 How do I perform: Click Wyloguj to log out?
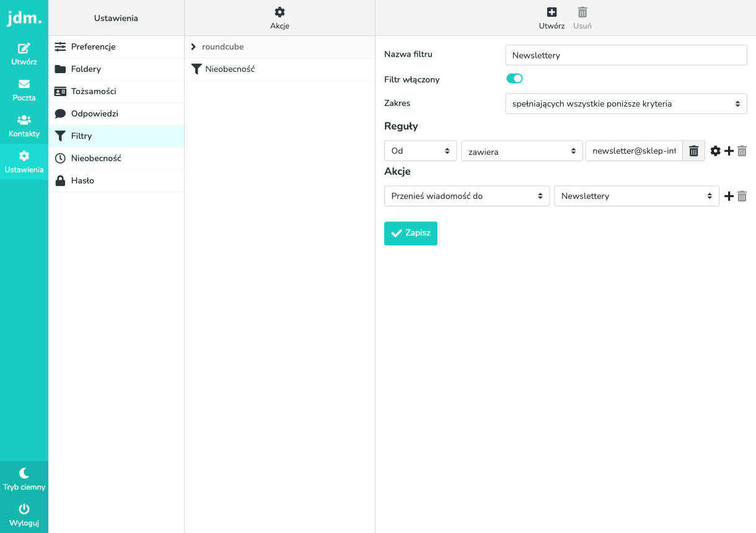coord(24,515)
